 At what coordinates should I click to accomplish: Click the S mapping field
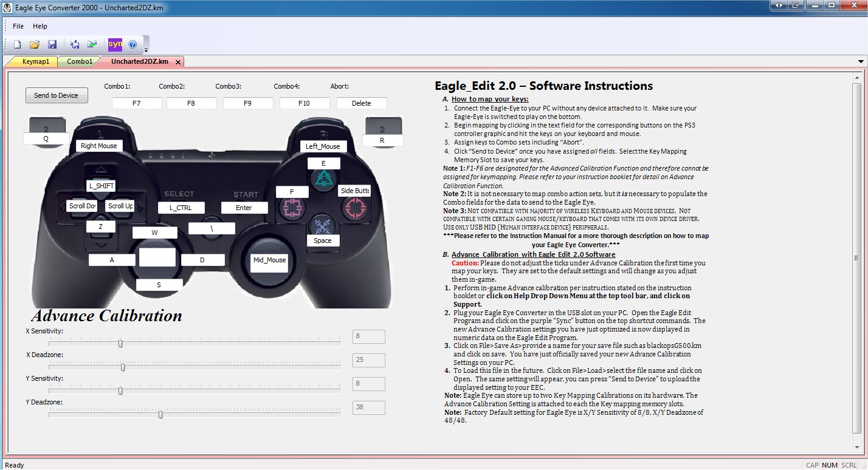click(159, 285)
